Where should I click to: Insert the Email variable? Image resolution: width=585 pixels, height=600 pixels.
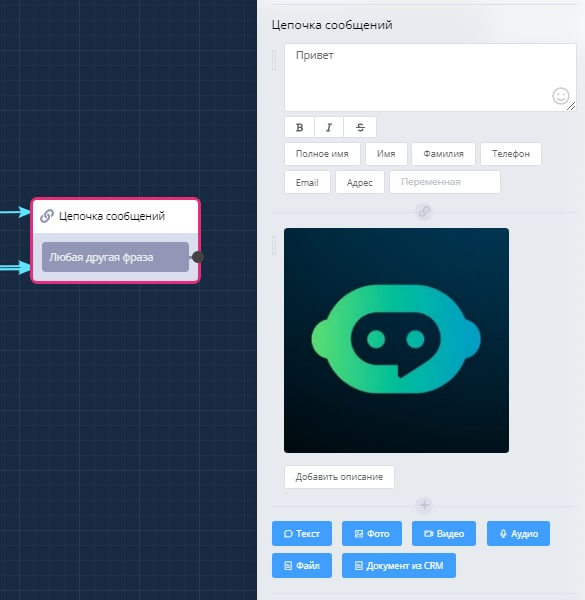pos(307,183)
